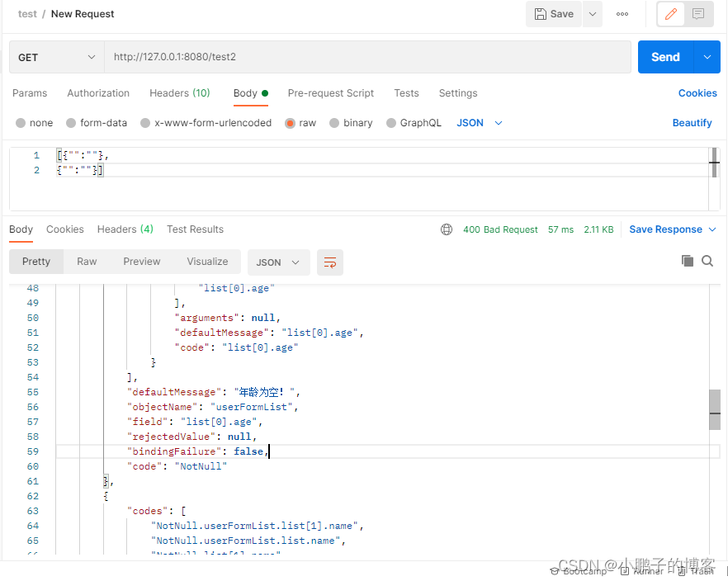This screenshot has height=581, width=728.
Task: Open the Cookies link
Action: click(697, 93)
